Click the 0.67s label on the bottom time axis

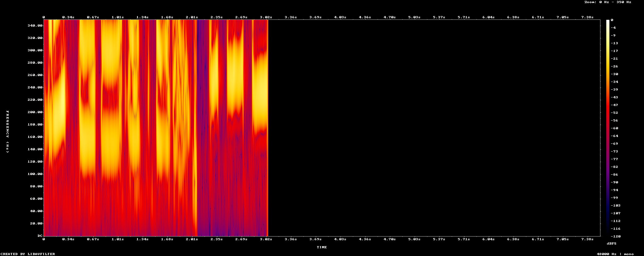[x=93, y=239]
